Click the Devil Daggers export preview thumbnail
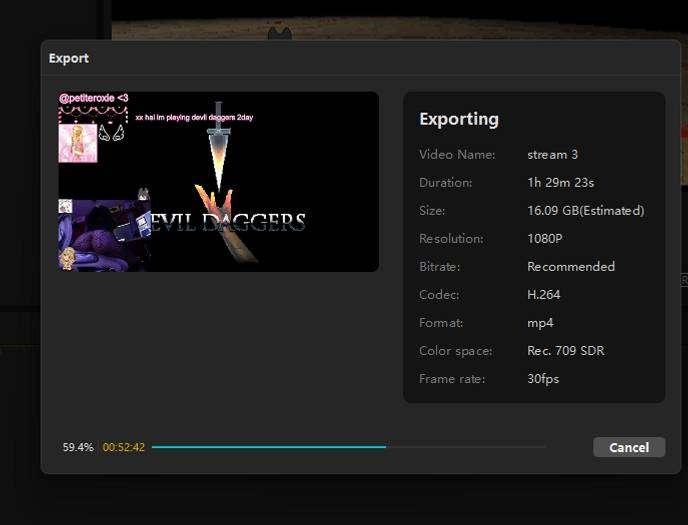The width and height of the screenshot is (688, 525). [219, 182]
